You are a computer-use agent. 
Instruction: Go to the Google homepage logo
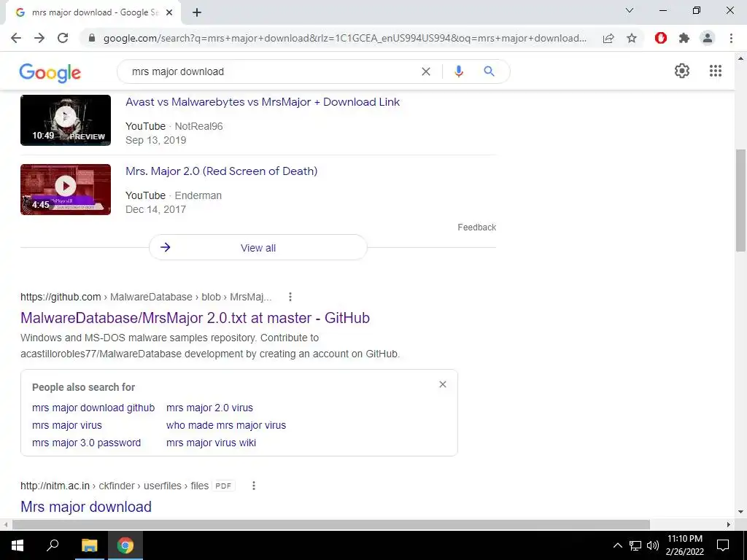[x=50, y=72]
